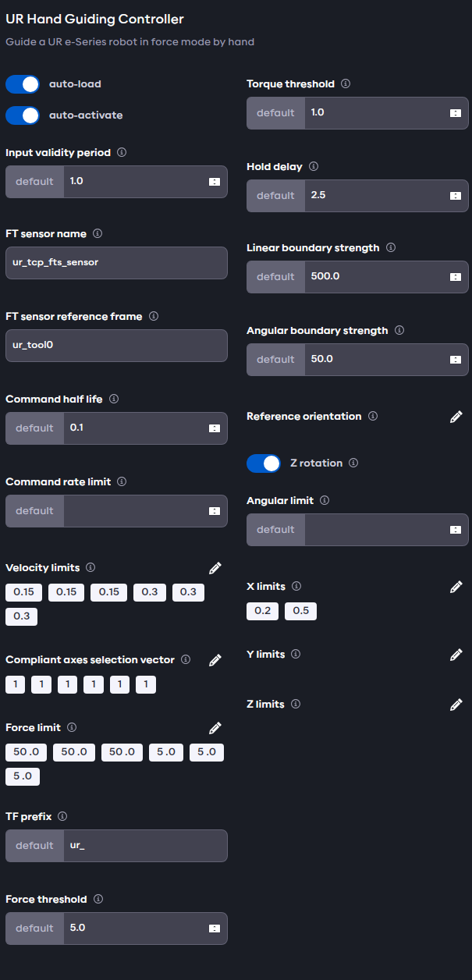Disable the Z rotation switch

pyautogui.click(x=264, y=463)
